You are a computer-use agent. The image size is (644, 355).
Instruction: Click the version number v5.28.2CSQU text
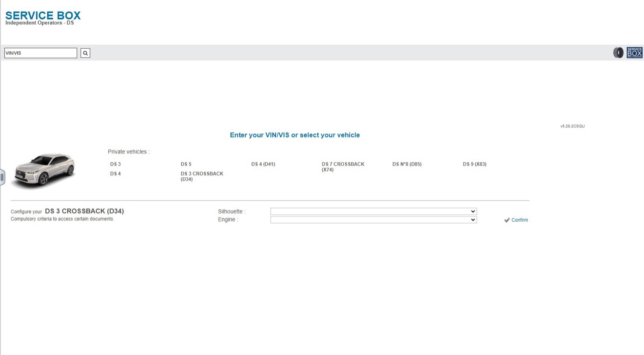point(572,126)
